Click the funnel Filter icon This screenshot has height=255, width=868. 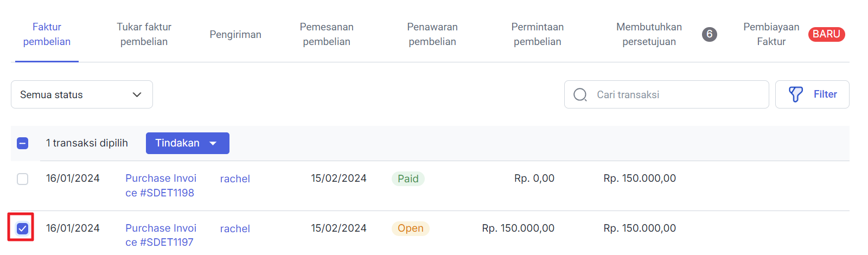(795, 94)
